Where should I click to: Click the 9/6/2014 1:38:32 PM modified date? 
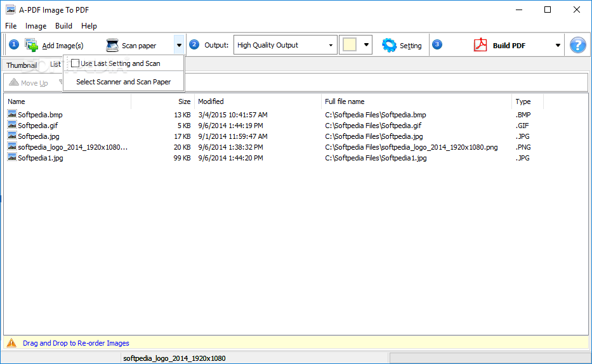[230, 147]
